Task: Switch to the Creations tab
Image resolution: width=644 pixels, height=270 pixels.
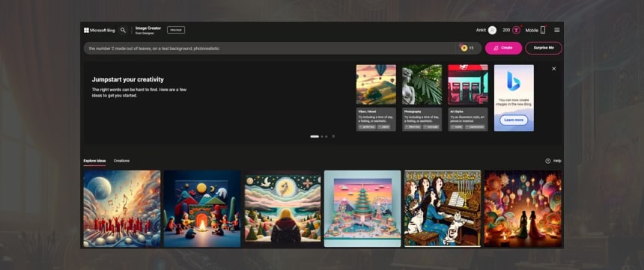Action: 121,161
